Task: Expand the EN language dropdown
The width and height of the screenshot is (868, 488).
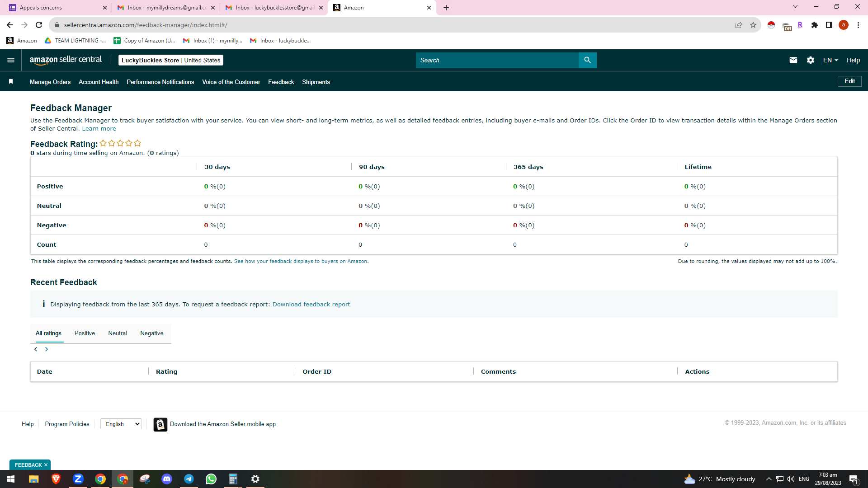Action: 830,60
